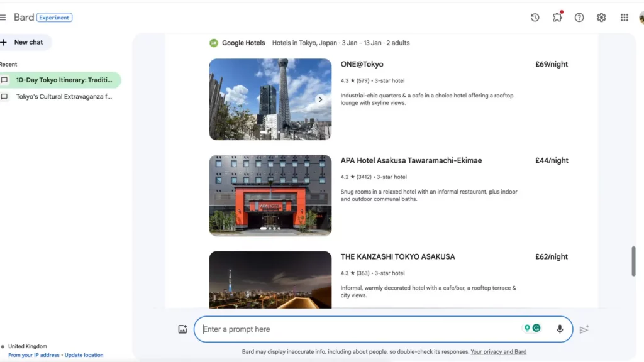Open the hamburger main menu

pos(3,18)
